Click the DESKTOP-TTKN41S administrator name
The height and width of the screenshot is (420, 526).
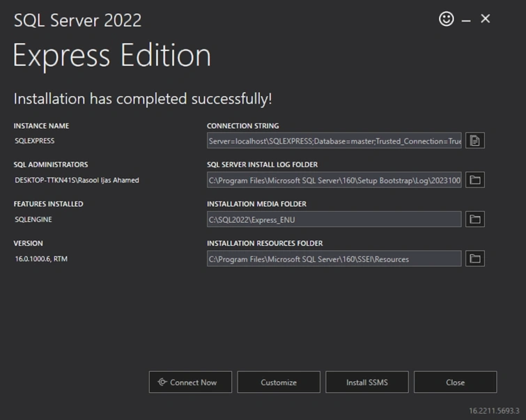click(77, 180)
